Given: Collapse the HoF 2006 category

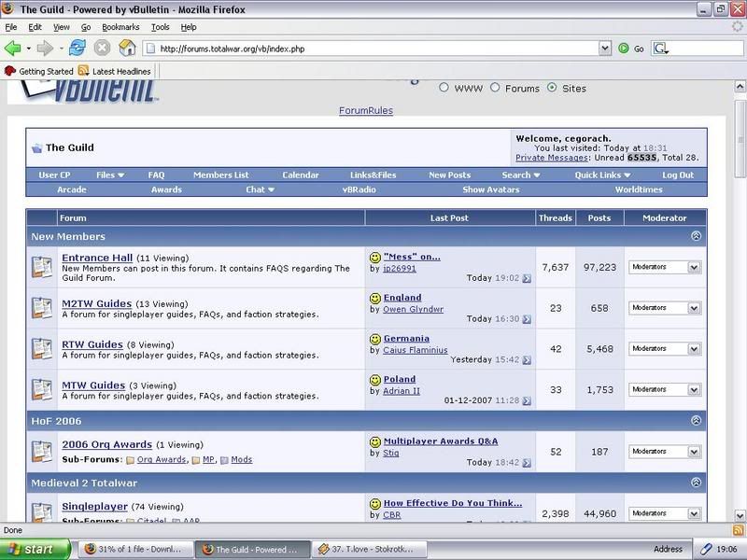Looking at the screenshot, I should (696, 421).
